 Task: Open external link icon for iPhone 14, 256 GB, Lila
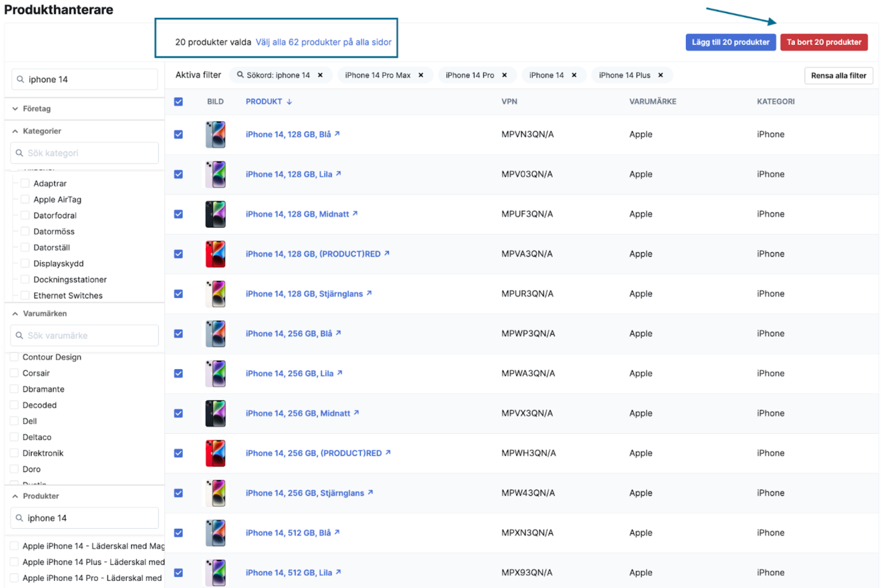pos(340,373)
